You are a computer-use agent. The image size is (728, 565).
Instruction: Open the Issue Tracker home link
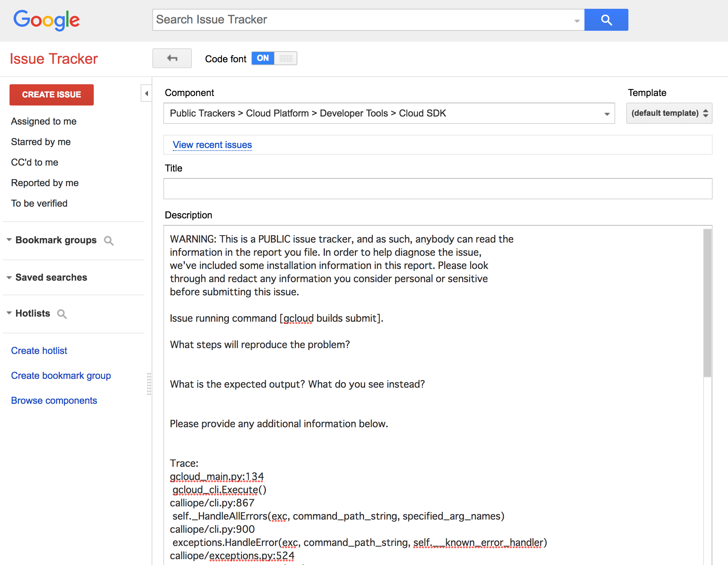[x=53, y=59]
